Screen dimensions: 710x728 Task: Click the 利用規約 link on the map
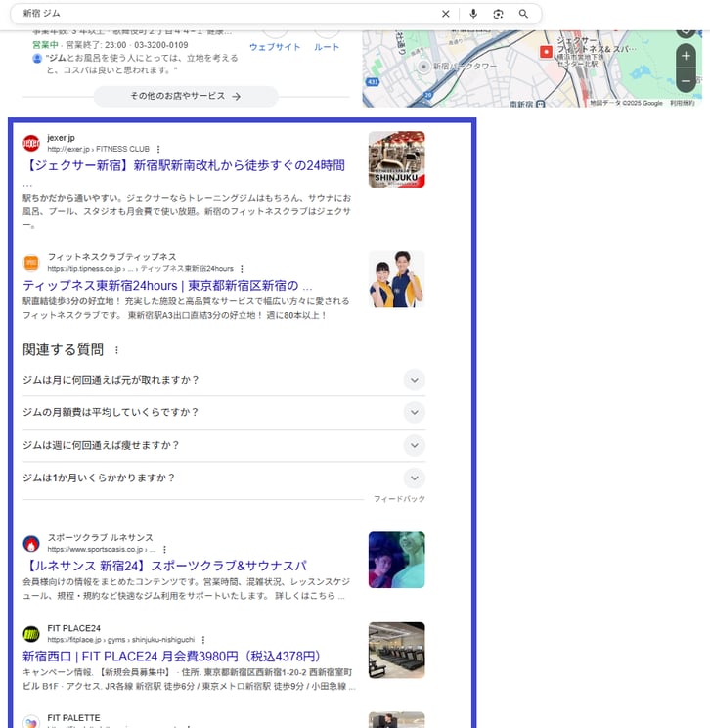683,103
